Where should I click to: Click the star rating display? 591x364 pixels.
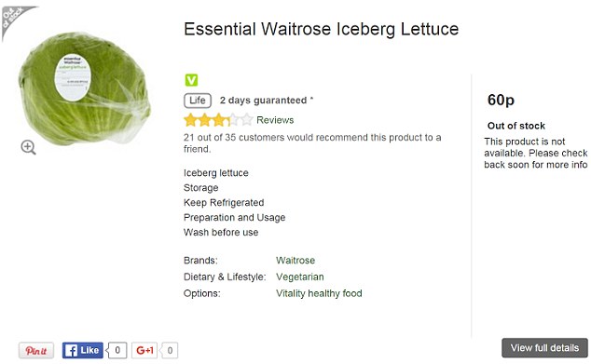(x=218, y=120)
